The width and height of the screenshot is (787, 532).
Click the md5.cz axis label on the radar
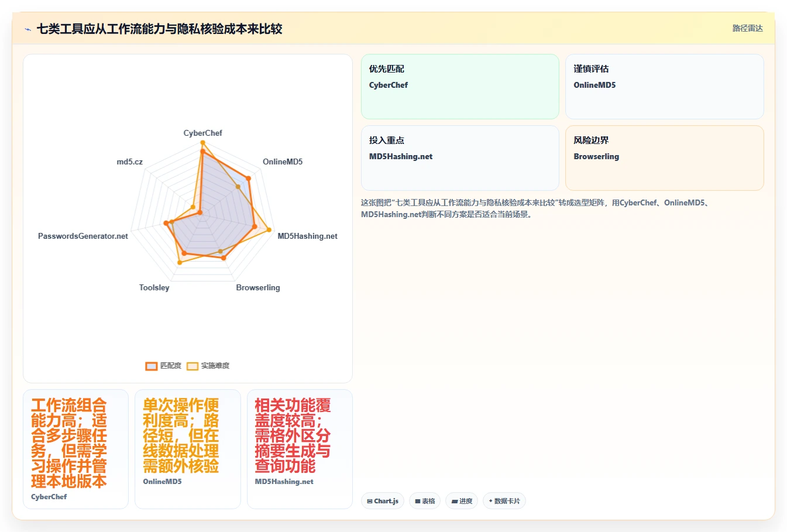(x=130, y=162)
